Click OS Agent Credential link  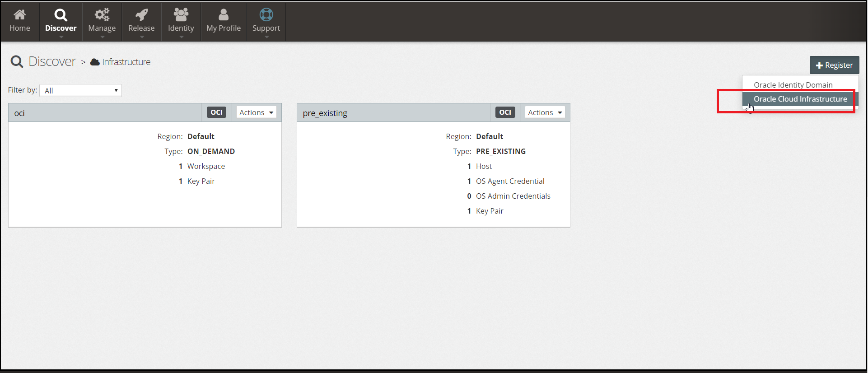[510, 181]
